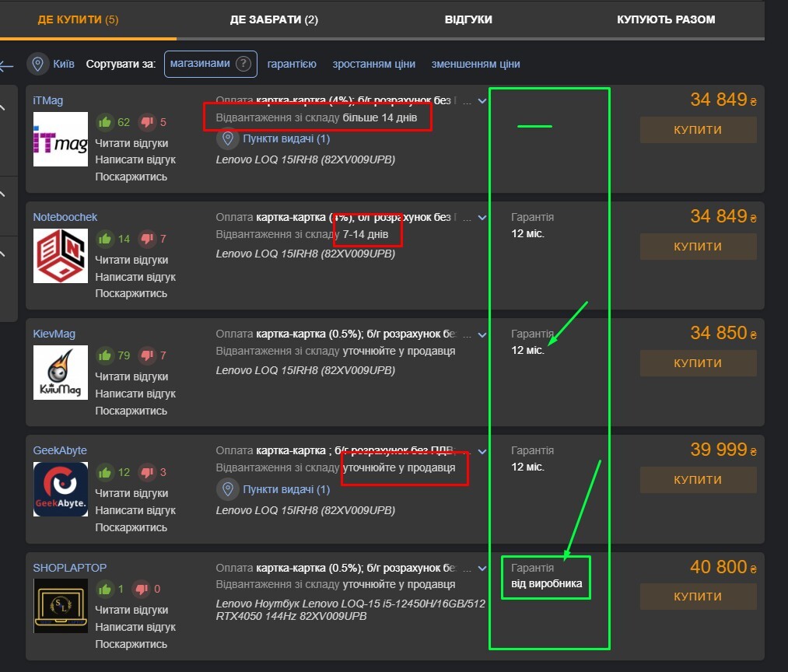Open the SHOPLAPTOP store name link
This screenshot has width=788, height=672.
[x=70, y=568]
